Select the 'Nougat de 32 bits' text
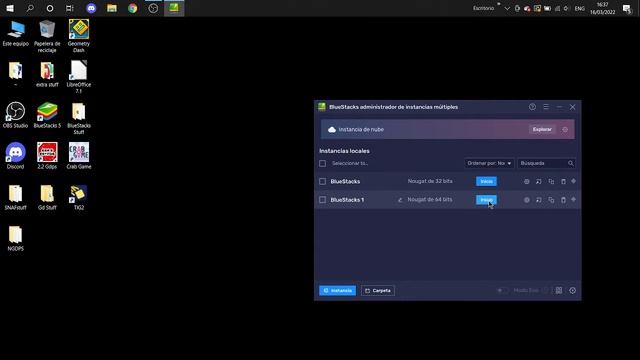 click(x=430, y=181)
